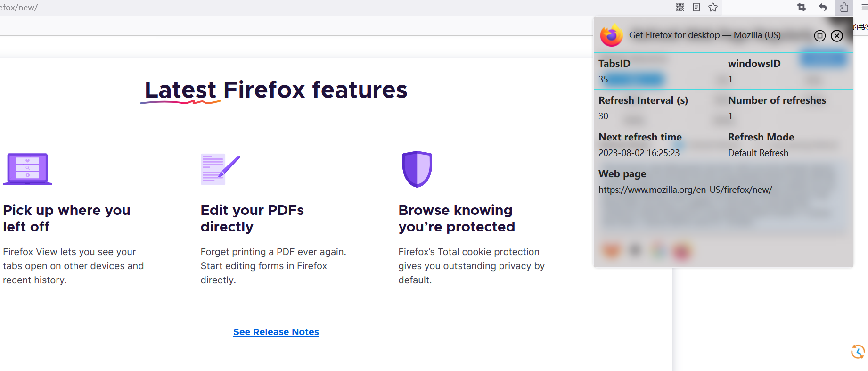
Task: Toggle reader view icon in address bar
Action: click(x=696, y=7)
